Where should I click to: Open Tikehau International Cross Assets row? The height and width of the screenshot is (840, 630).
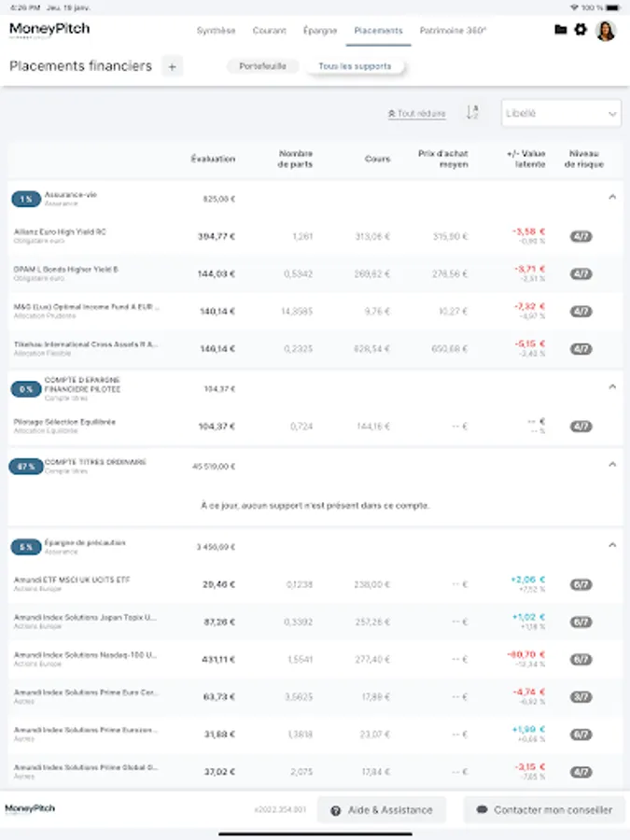[315, 349]
